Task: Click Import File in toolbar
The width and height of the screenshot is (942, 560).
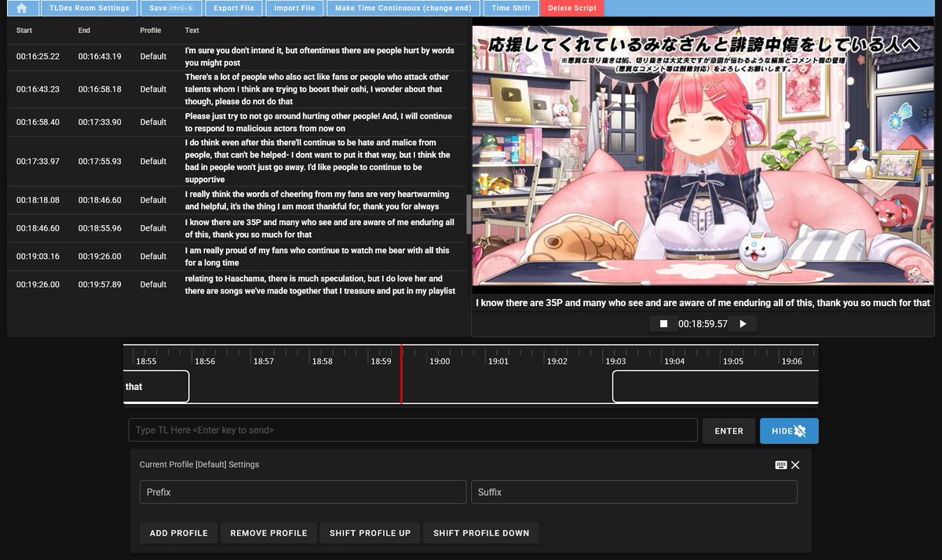Action: pyautogui.click(x=294, y=8)
